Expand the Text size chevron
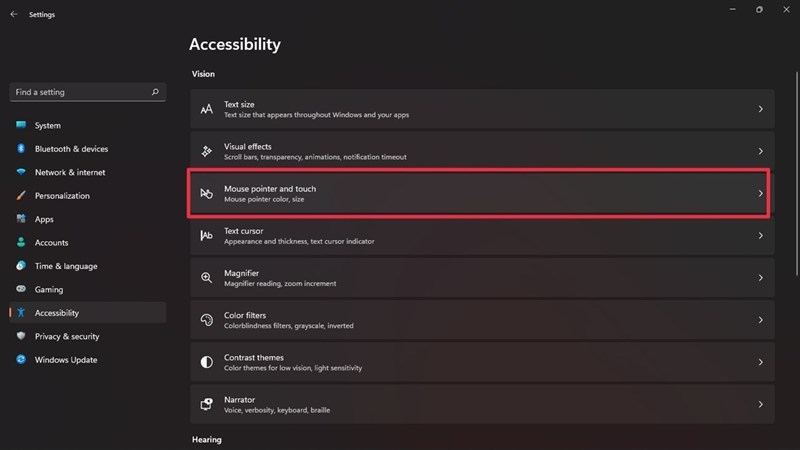 click(x=760, y=109)
